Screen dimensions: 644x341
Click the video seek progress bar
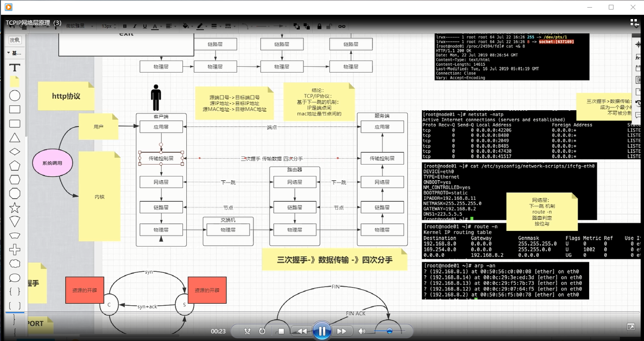point(322,313)
